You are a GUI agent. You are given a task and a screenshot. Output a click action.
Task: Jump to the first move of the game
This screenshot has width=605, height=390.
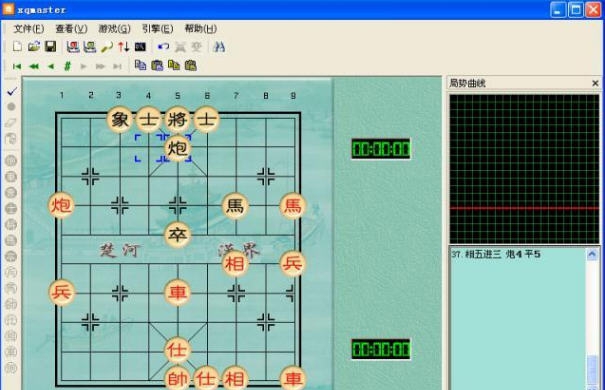pos(17,66)
